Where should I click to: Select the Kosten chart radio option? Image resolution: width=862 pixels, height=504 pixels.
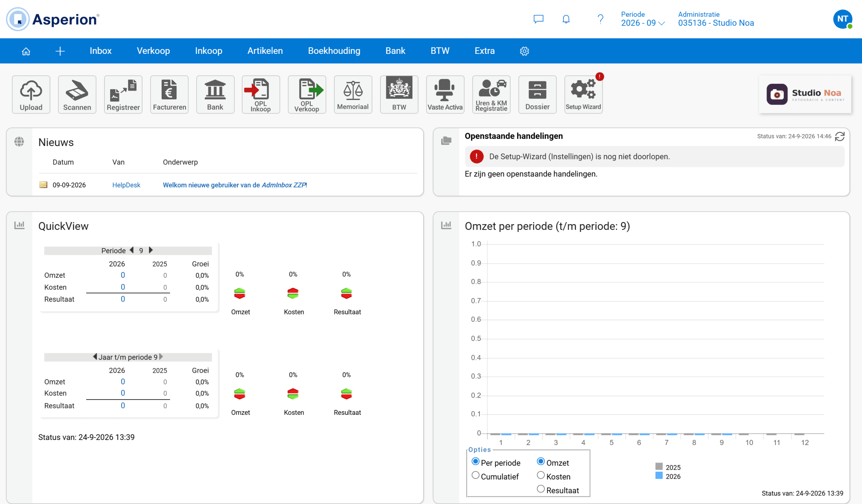point(541,475)
